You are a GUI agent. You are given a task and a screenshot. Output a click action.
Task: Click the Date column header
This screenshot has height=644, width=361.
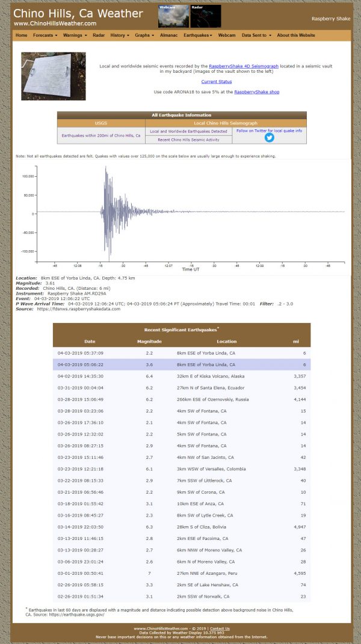[90, 342]
